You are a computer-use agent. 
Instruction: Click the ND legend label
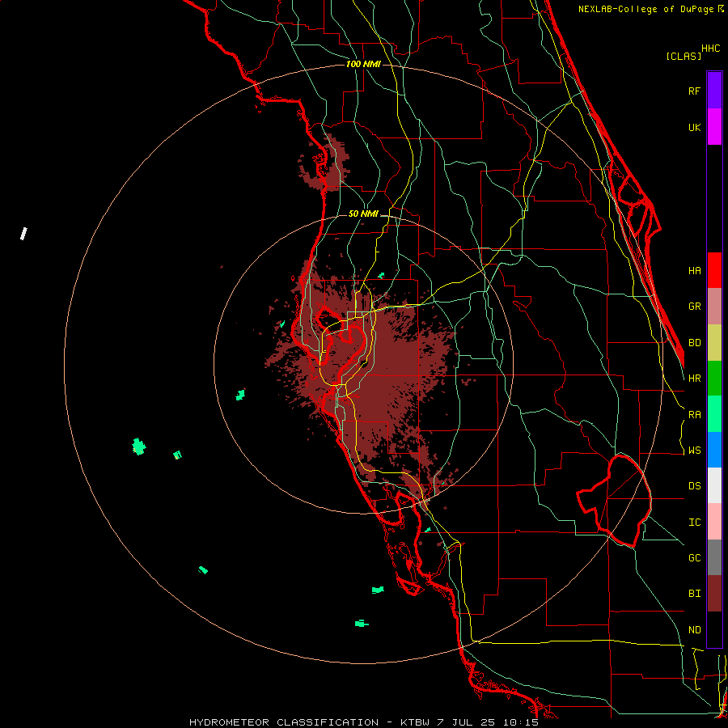tap(695, 630)
